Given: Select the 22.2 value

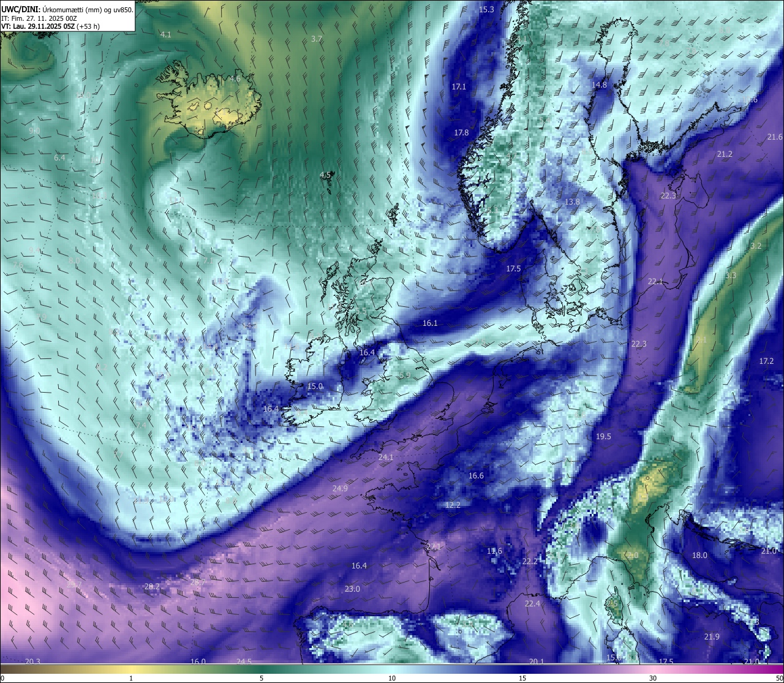Looking at the screenshot, I should click(530, 562).
